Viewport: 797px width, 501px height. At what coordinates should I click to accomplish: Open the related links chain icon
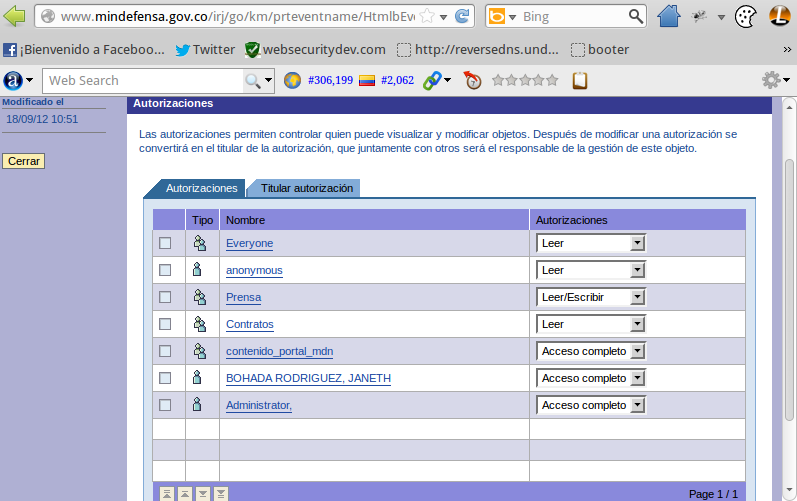coord(432,80)
